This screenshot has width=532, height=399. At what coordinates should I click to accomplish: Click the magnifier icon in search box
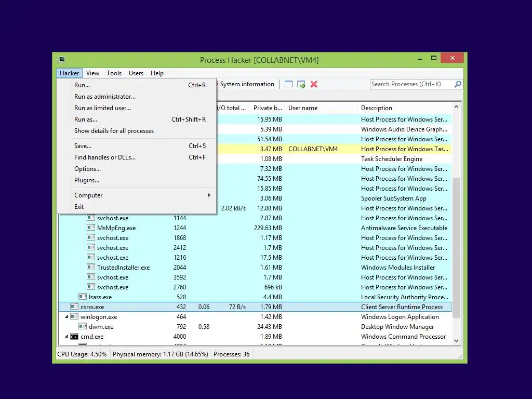[x=458, y=84]
